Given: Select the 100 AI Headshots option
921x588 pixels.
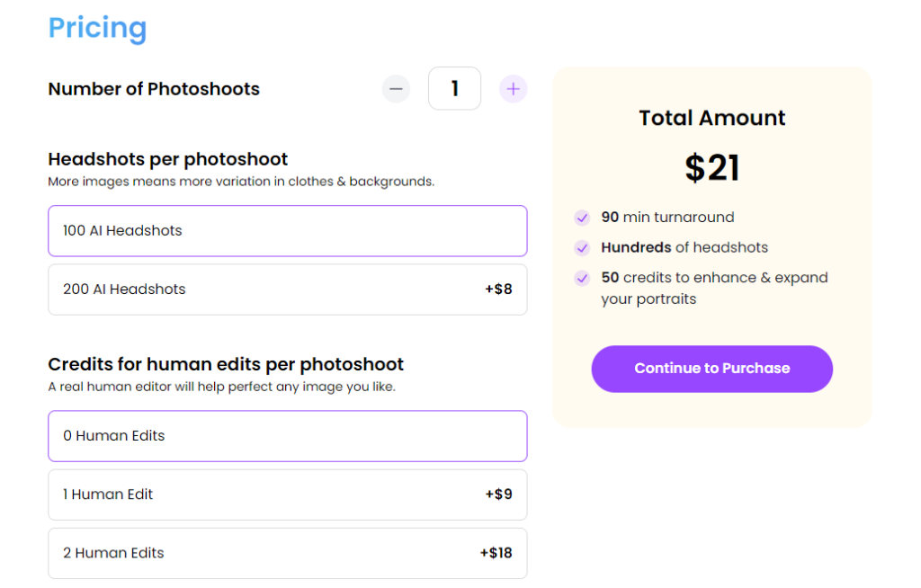Looking at the screenshot, I should [x=287, y=231].
